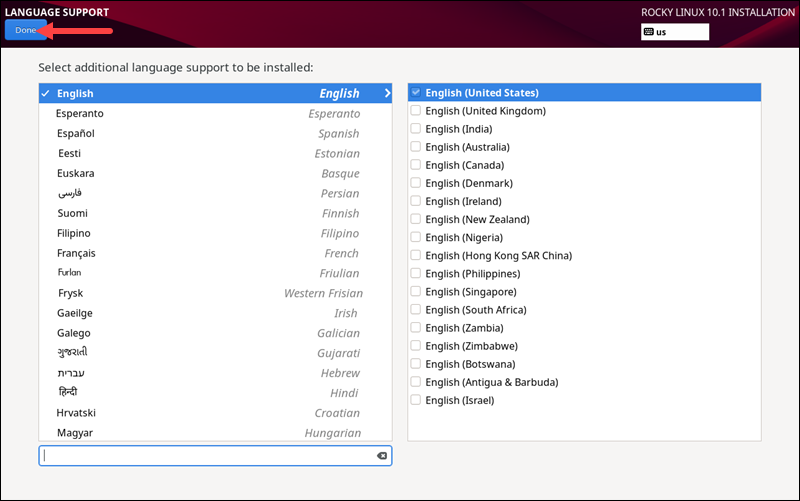
Task: Choose Español (Spanish) language
Action: [x=215, y=133]
